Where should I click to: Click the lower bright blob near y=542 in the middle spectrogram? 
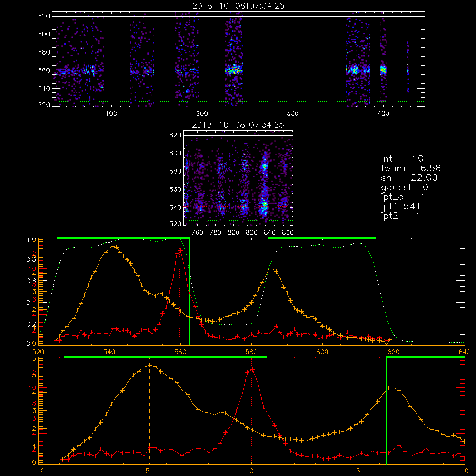click(x=264, y=206)
